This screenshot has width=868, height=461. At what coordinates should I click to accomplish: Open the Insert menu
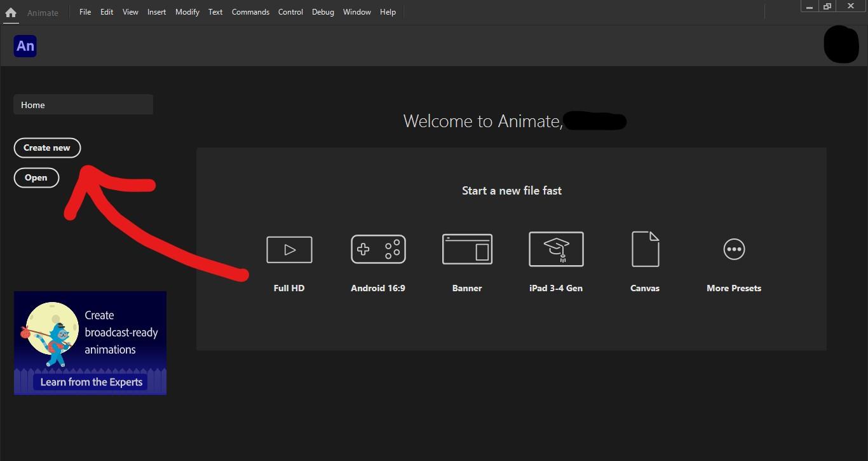[x=157, y=12]
